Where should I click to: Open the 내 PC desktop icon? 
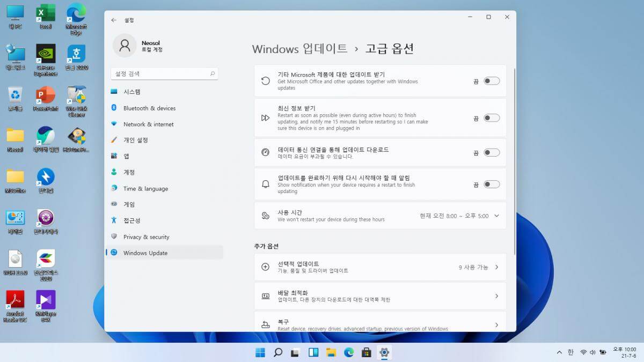[x=15, y=16]
